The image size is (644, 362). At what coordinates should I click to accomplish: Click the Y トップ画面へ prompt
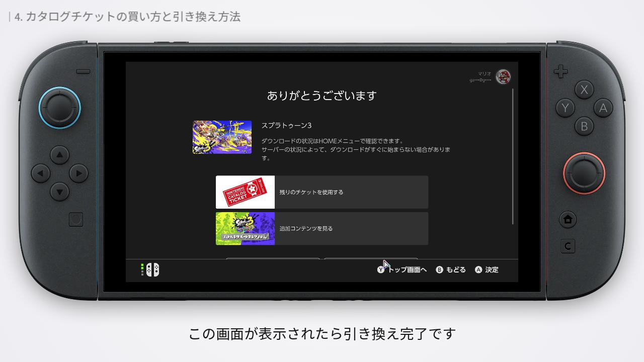tap(402, 270)
